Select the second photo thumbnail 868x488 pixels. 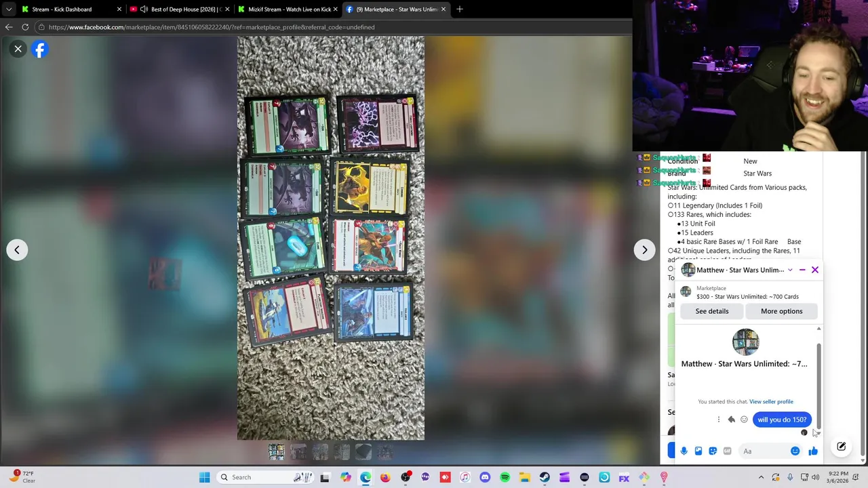(298, 452)
